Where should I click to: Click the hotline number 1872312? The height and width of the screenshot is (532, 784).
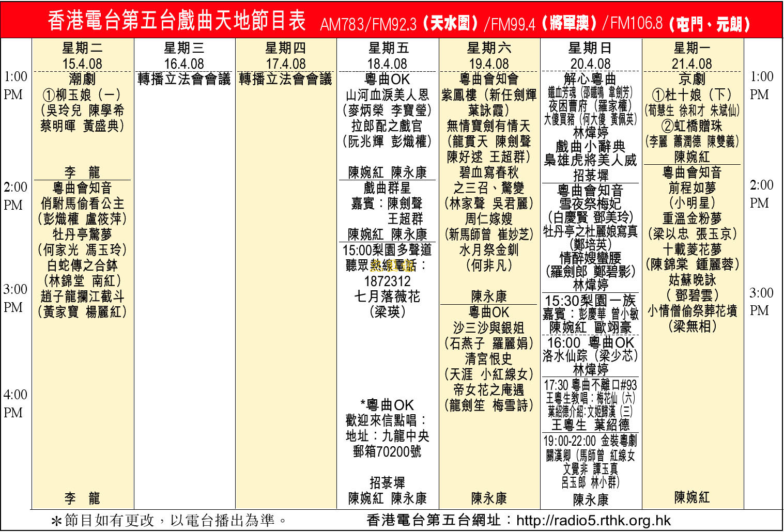click(x=387, y=281)
